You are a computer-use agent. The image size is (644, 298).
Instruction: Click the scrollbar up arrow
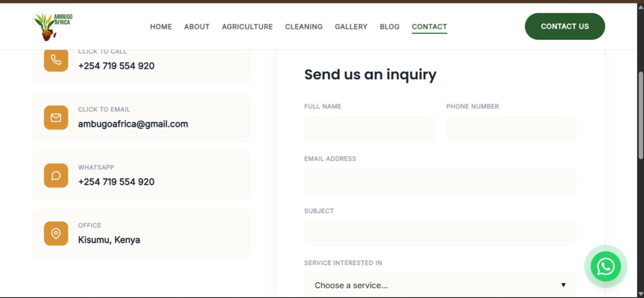[640, 7]
